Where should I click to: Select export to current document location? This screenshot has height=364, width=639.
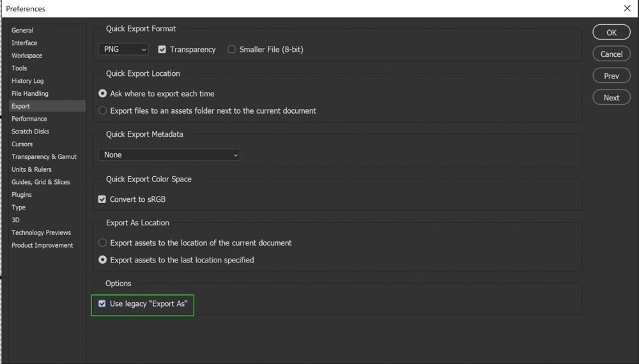coord(103,243)
